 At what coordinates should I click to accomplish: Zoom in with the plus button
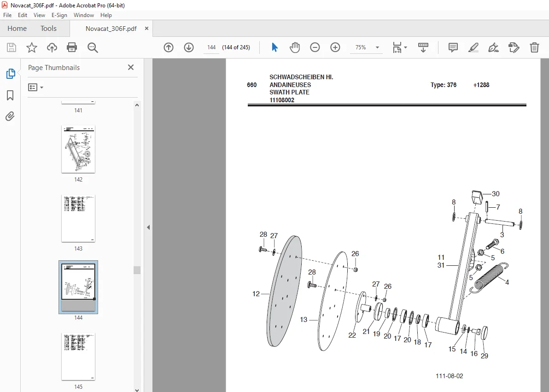point(335,47)
